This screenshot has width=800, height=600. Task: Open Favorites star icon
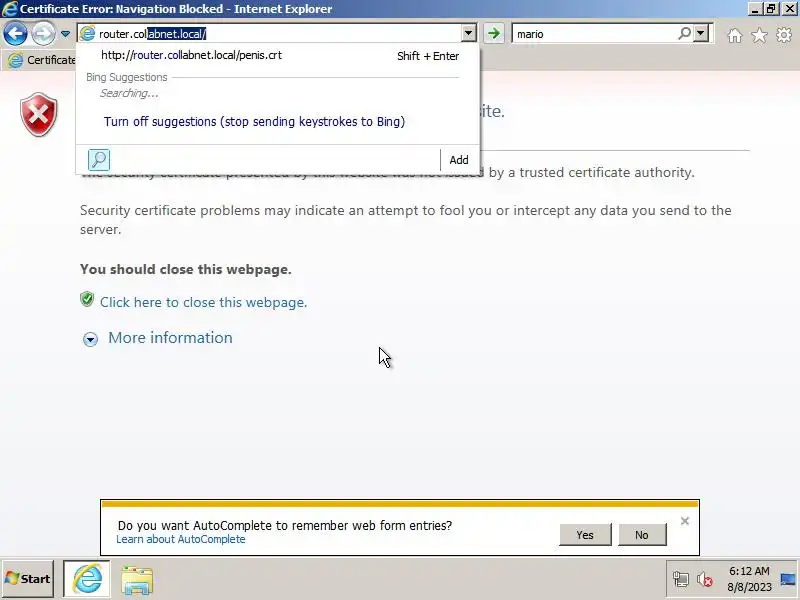click(759, 35)
